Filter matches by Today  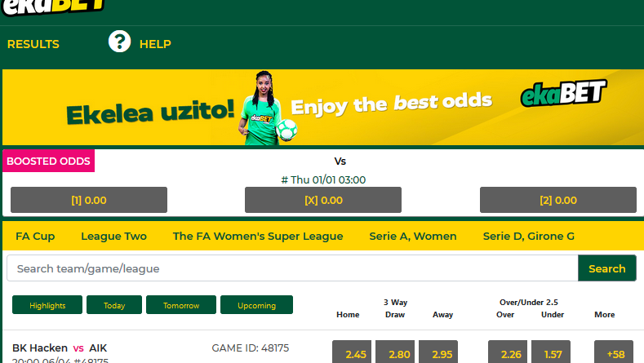coord(114,305)
